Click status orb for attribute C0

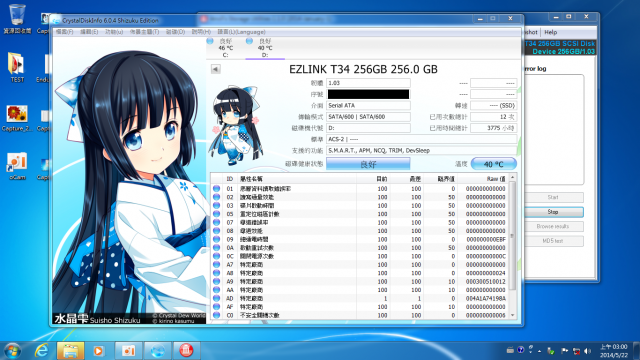pos(216,315)
